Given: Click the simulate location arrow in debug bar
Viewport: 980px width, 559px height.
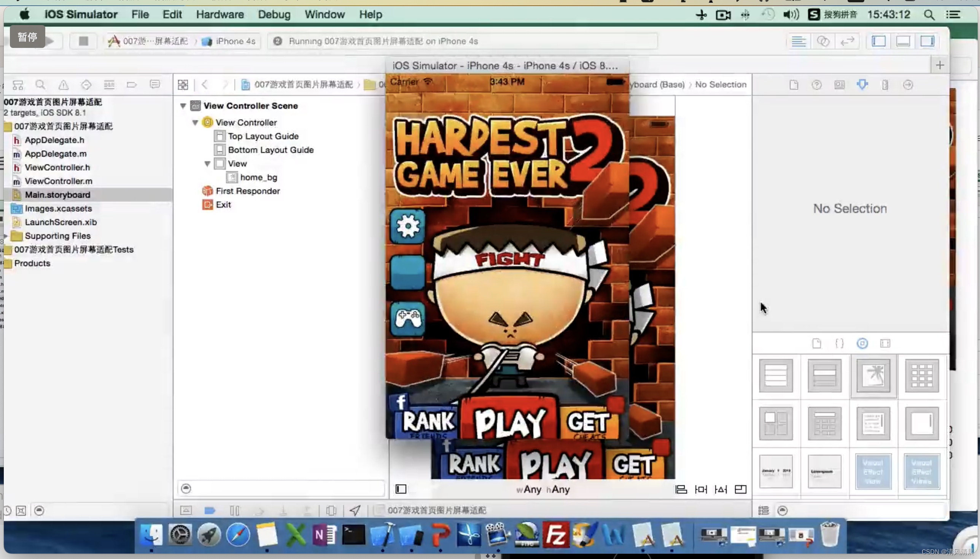Looking at the screenshot, I should [x=355, y=510].
